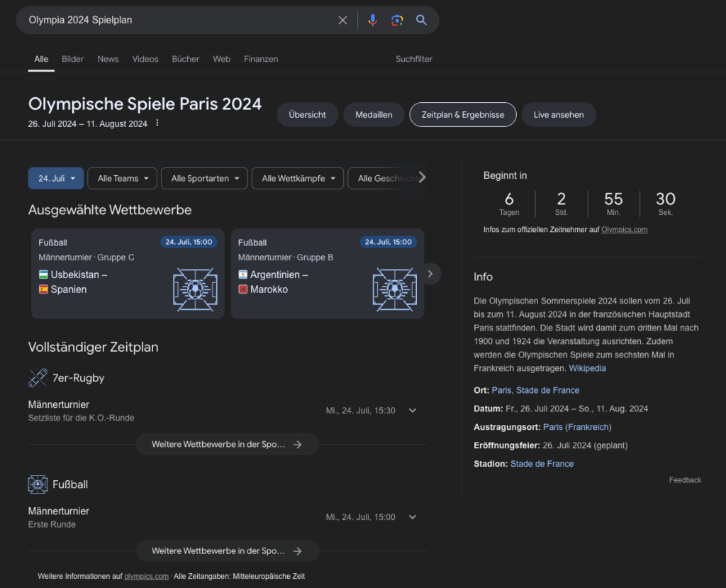Select the Live ansehen chip
Viewport: 726px width, 588px height.
click(x=559, y=115)
